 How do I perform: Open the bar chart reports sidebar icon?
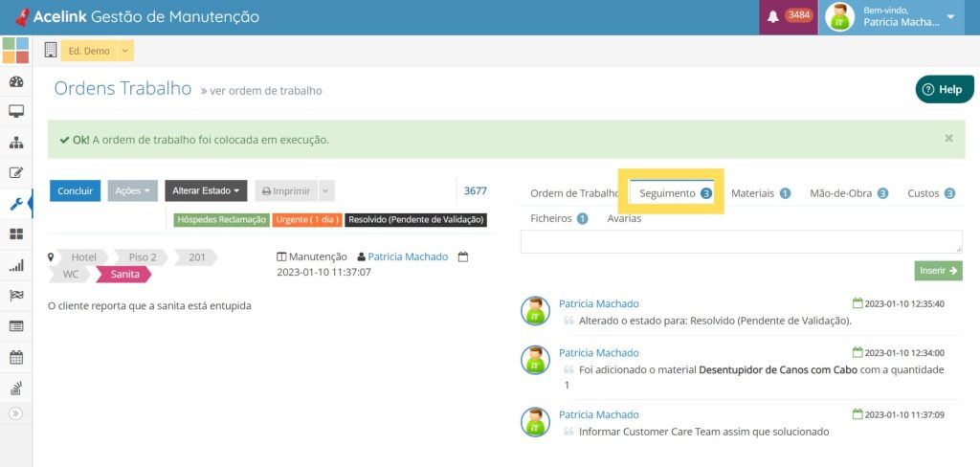coord(15,265)
